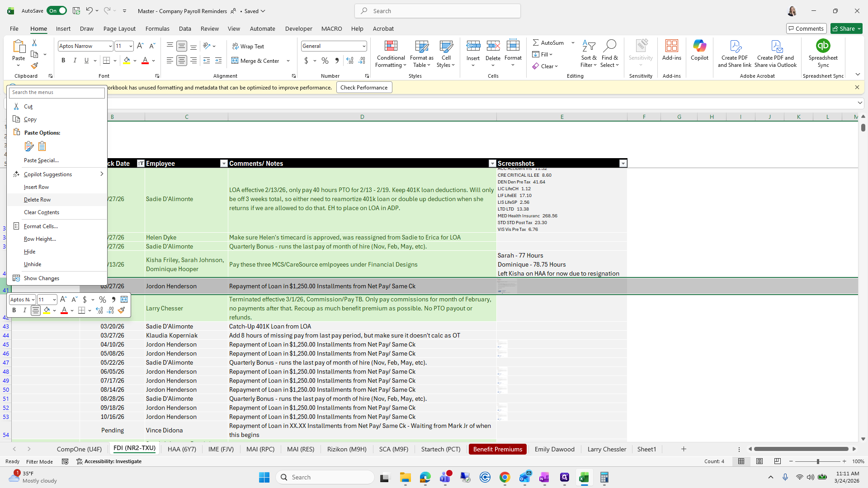Image resolution: width=868 pixels, height=488 pixels.
Task: Click the Copilot ribbon icon
Action: (699, 46)
